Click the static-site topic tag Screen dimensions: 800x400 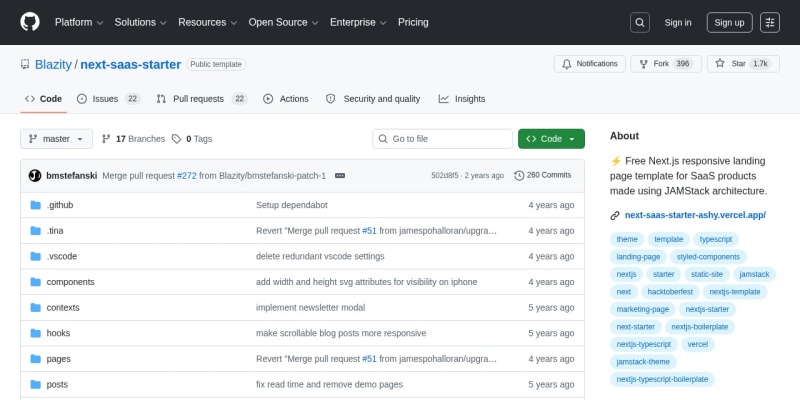tap(707, 274)
